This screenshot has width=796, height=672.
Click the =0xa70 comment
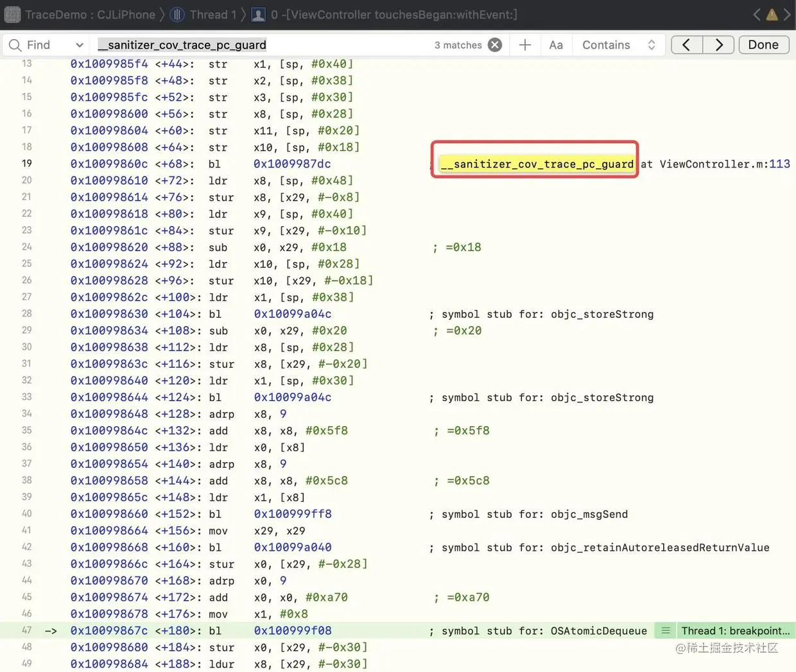(462, 598)
